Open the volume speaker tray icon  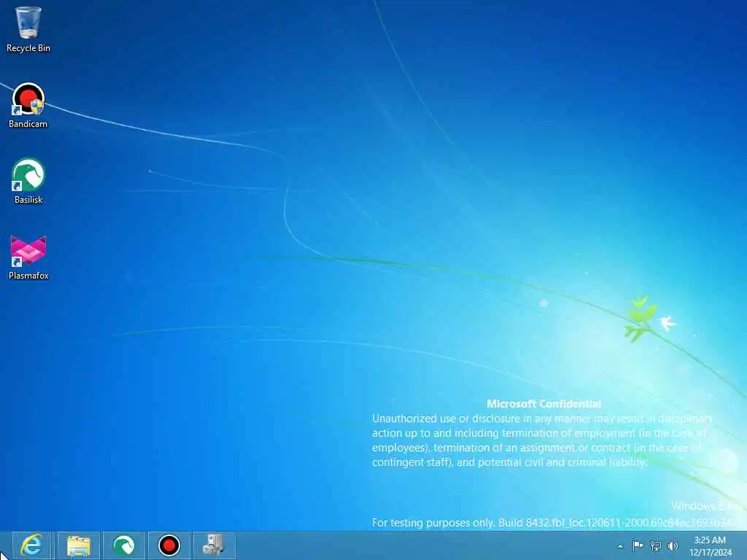pyautogui.click(x=673, y=545)
